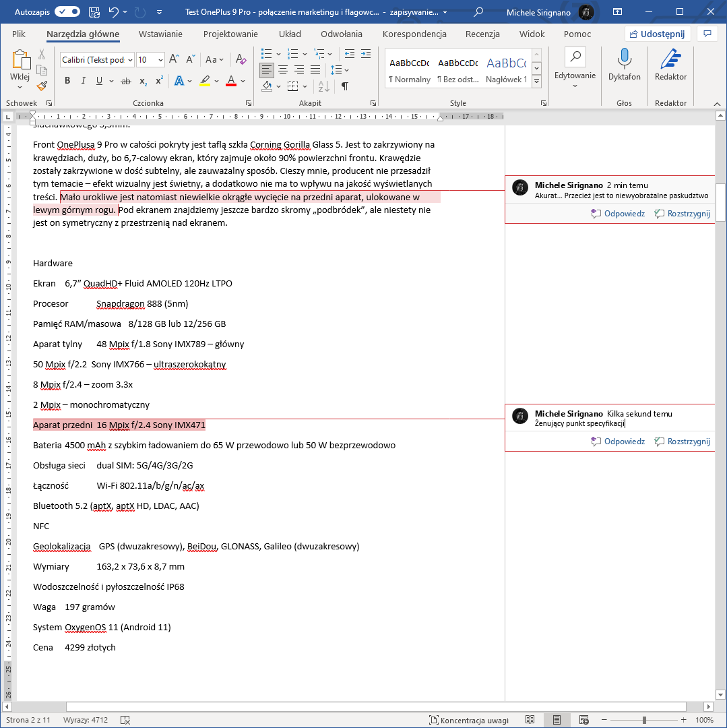Click the bullet list icon
The height and width of the screenshot is (728, 727).
(x=266, y=54)
